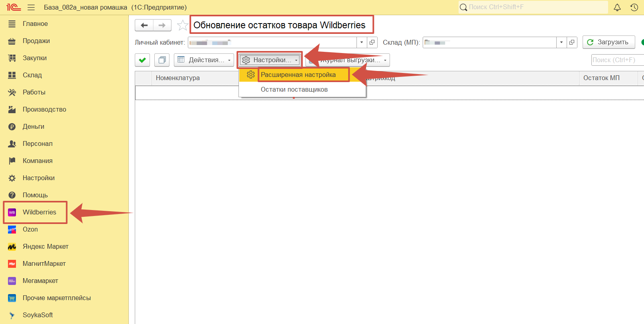Open the Склад (МП) record link icon
The image size is (644, 324).
tap(572, 42)
